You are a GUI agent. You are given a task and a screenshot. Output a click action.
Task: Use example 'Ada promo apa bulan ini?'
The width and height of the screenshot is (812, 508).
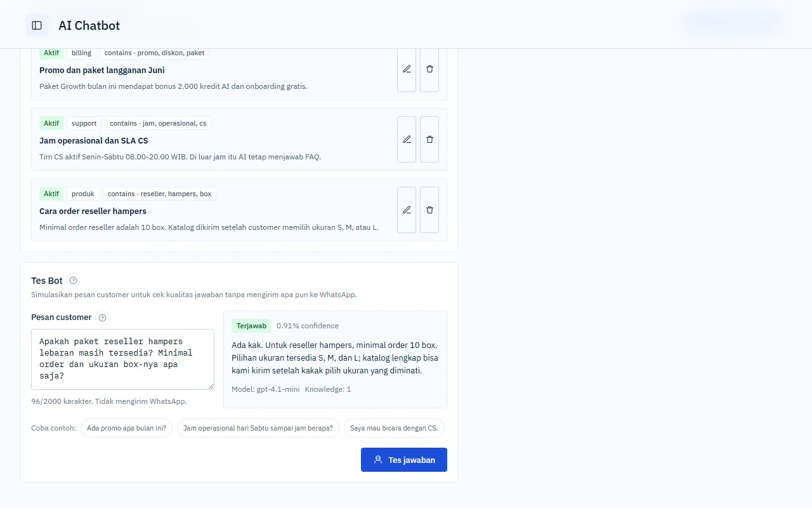click(127, 428)
